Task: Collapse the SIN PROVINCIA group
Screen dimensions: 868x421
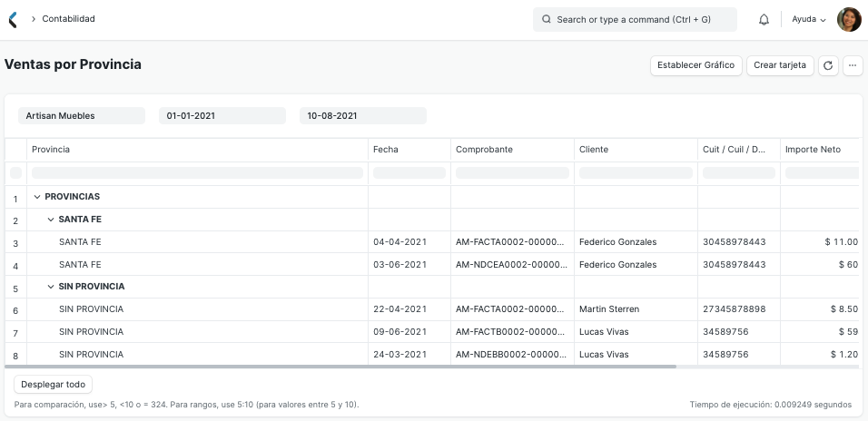Action: point(51,287)
